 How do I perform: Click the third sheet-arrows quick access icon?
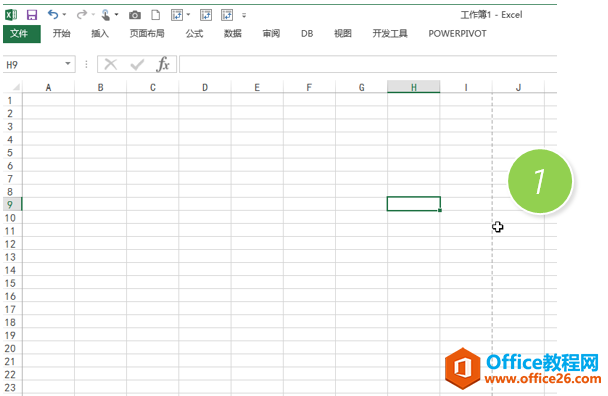point(227,15)
